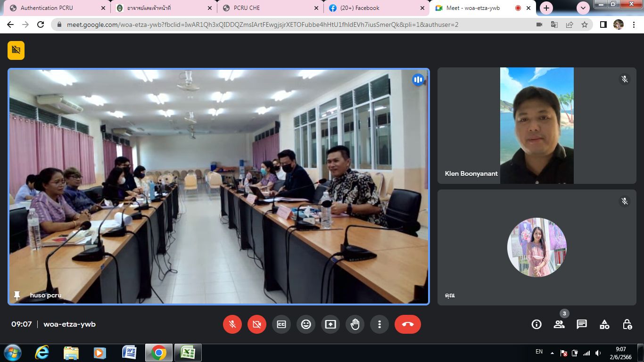Open the meeting details info icon
This screenshot has width=644, height=362.
(537, 324)
